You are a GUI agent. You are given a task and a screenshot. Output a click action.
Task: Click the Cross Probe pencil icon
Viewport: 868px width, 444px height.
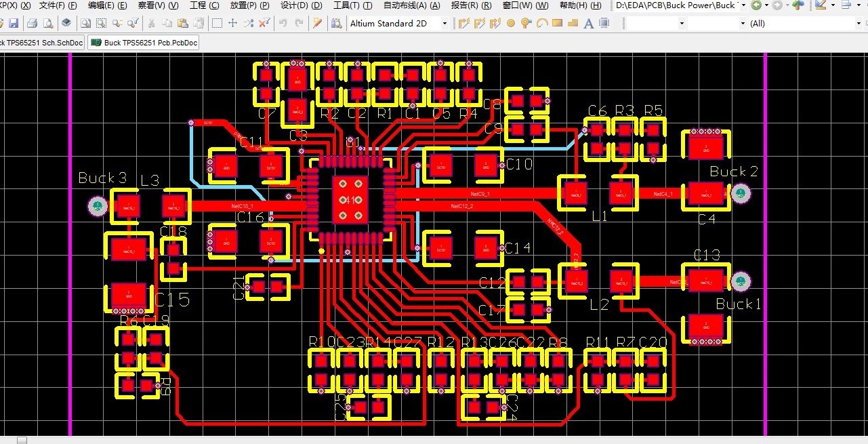317,23
